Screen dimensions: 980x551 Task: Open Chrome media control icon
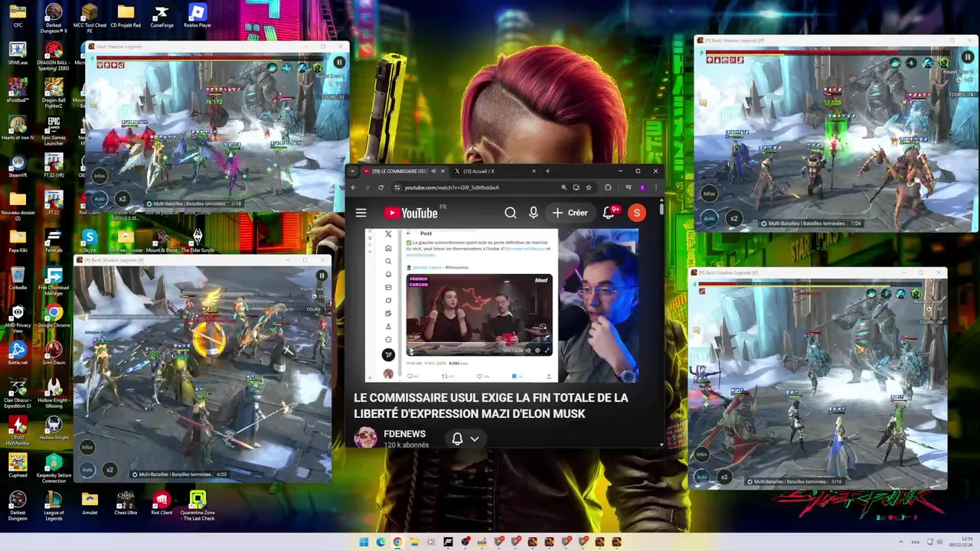[x=629, y=187]
